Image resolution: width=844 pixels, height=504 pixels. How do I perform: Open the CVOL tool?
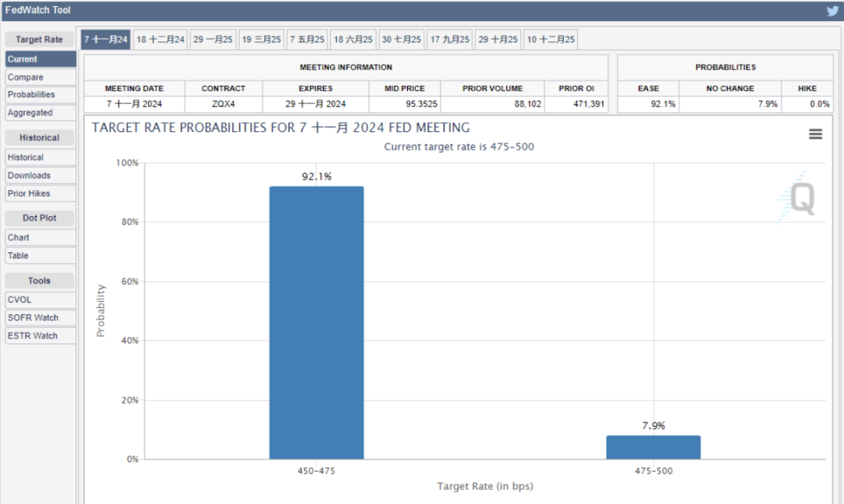click(41, 300)
